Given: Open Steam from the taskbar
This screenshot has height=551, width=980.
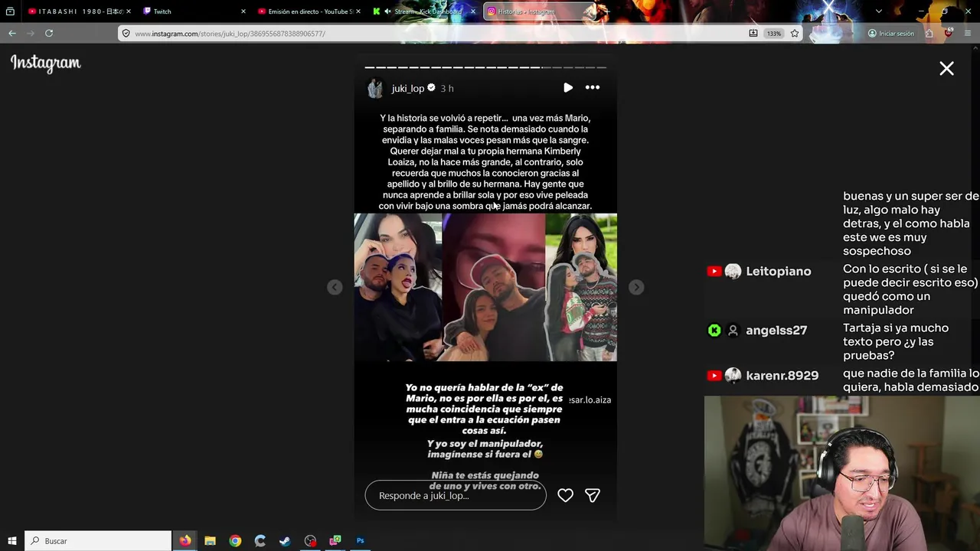Looking at the screenshot, I should pyautogui.click(x=285, y=541).
